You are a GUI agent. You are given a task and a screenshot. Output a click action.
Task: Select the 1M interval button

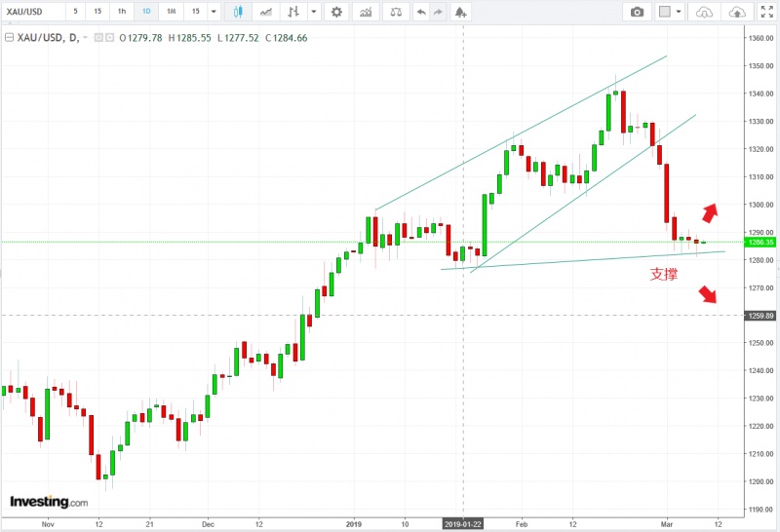(x=171, y=12)
